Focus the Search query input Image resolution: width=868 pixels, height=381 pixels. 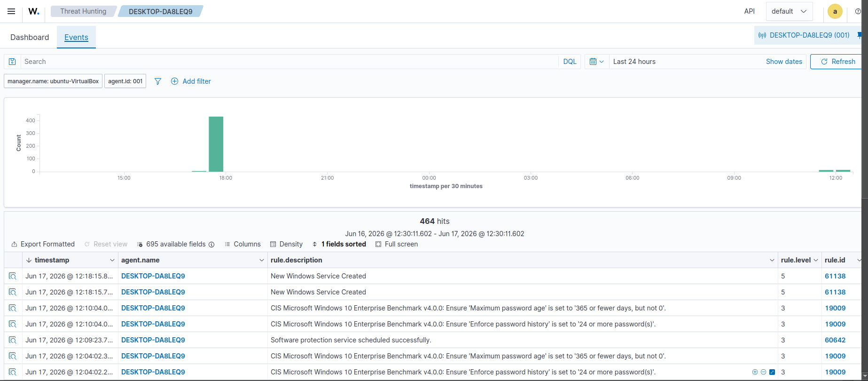pyautogui.click(x=290, y=62)
